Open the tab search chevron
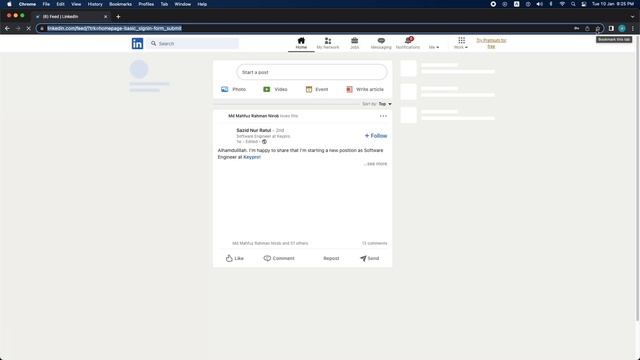The image size is (640, 360). pos(632,17)
